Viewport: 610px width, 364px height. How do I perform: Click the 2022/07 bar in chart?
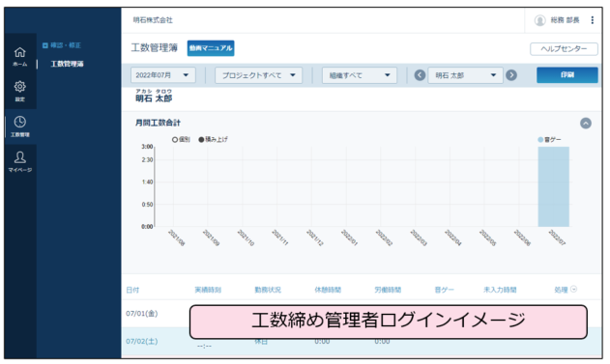553,186
